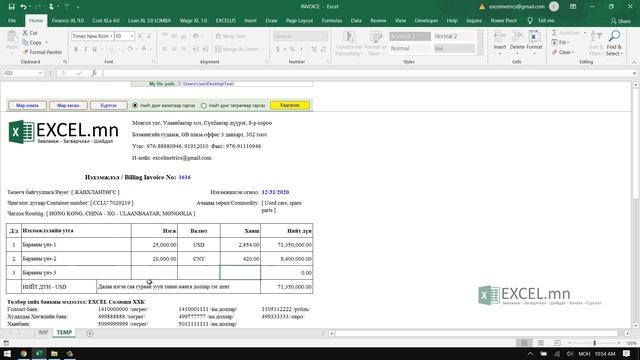Click the Бүртгэх button
Viewport: 640px width, 360px height.
coord(109,105)
